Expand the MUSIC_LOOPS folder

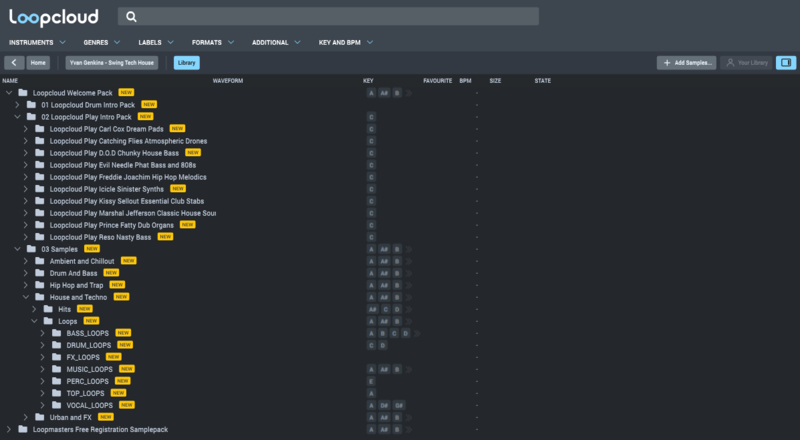click(x=42, y=369)
